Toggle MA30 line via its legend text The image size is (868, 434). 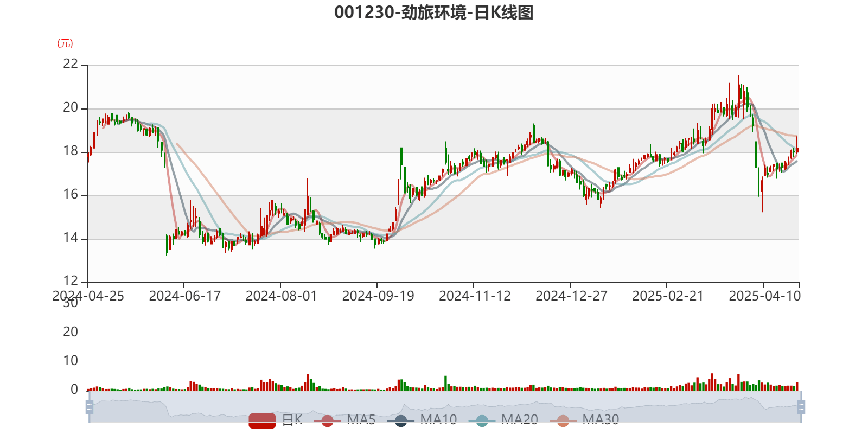click(601, 420)
